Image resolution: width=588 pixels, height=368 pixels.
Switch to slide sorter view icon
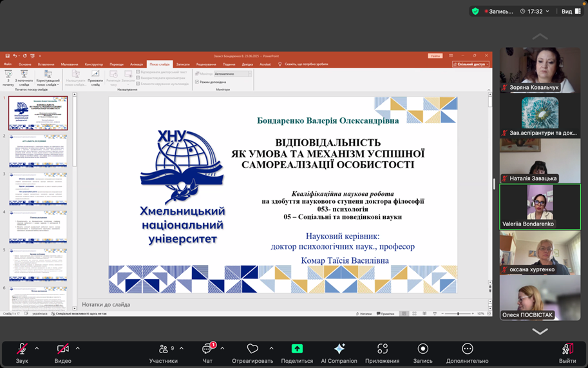tap(414, 314)
